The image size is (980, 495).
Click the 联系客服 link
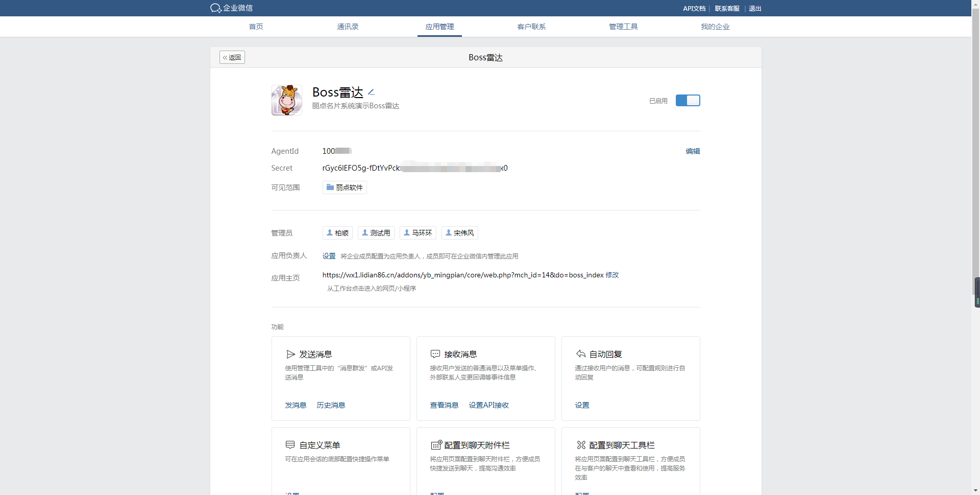tap(727, 8)
